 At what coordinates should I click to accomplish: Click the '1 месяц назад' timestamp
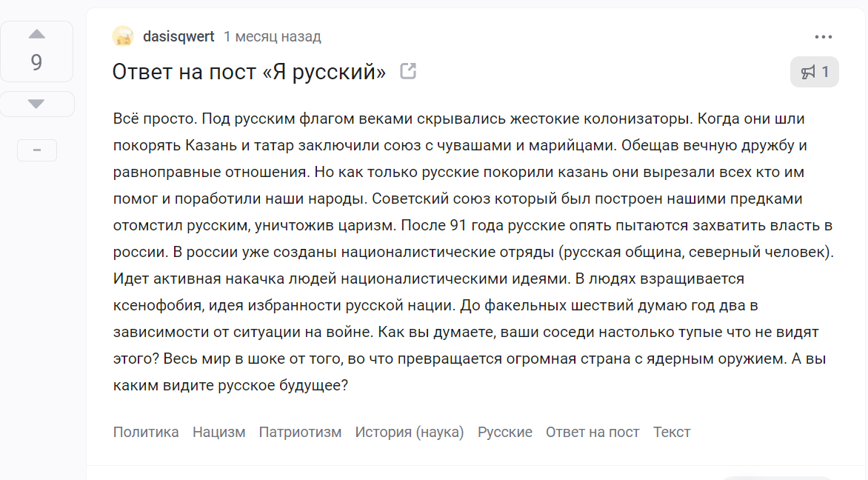tap(272, 36)
